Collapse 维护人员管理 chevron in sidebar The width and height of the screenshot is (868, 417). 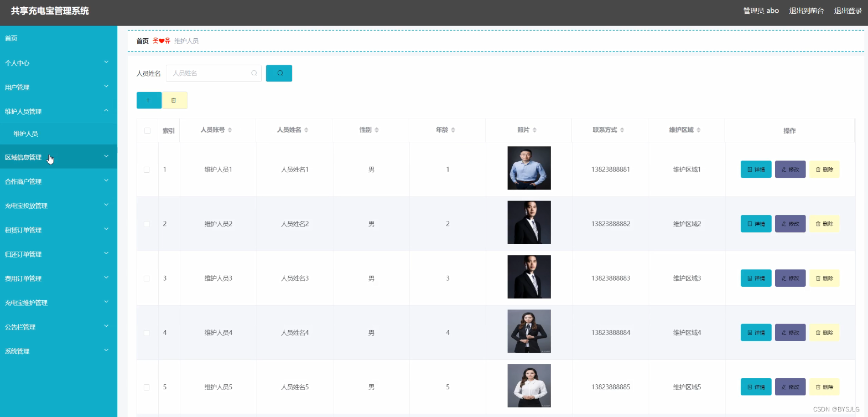(x=106, y=111)
